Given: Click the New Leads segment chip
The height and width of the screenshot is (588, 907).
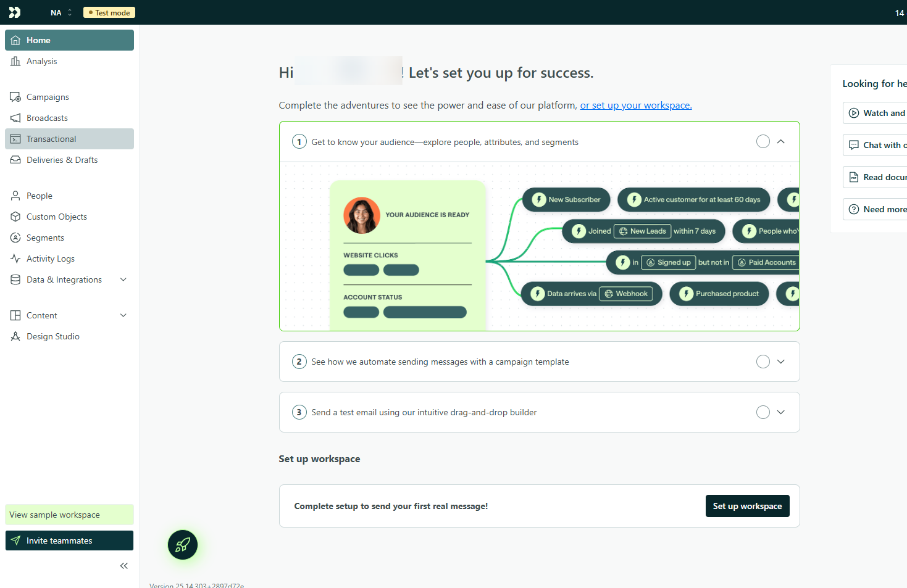Looking at the screenshot, I should click(642, 231).
